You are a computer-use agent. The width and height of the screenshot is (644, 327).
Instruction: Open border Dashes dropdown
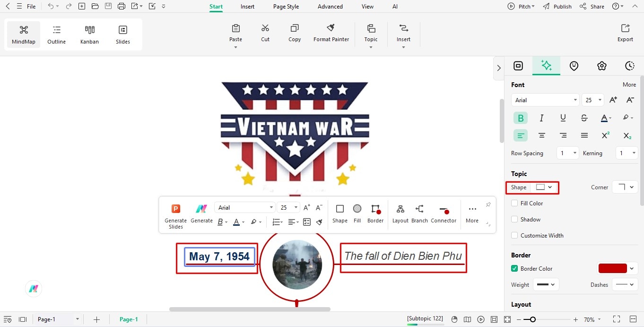[x=625, y=284]
